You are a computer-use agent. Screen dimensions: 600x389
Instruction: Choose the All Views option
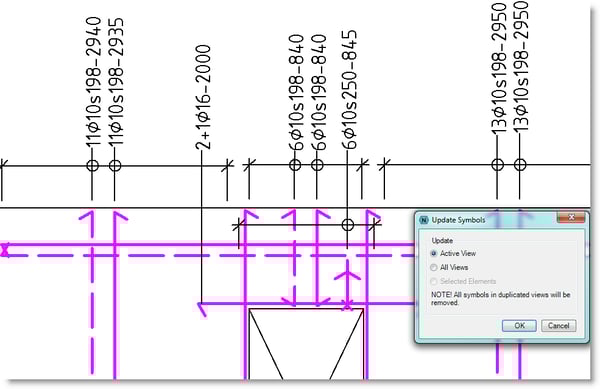click(x=434, y=267)
